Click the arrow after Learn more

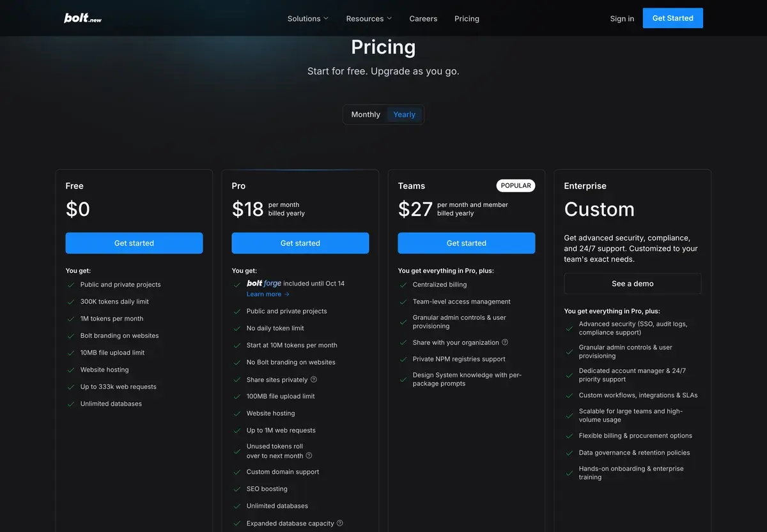pyautogui.click(x=286, y=294)
